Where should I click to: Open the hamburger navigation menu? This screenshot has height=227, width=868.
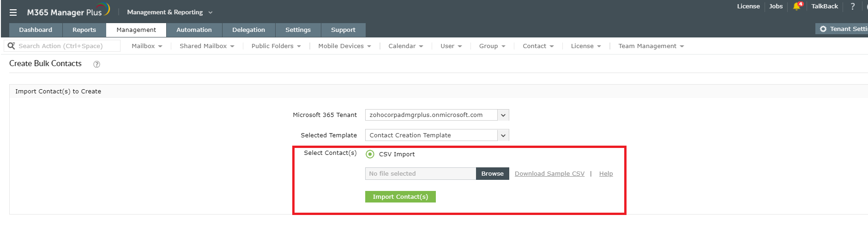(x=13, y=12)
